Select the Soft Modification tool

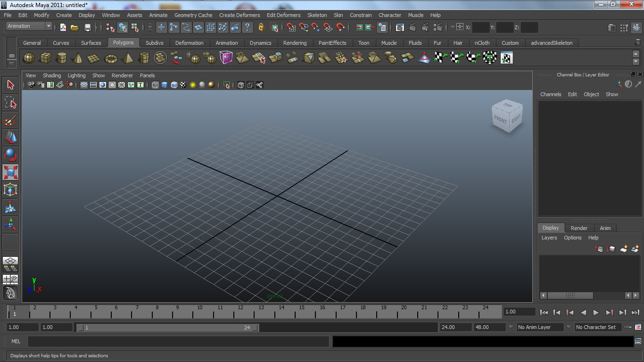click(10, 207)
